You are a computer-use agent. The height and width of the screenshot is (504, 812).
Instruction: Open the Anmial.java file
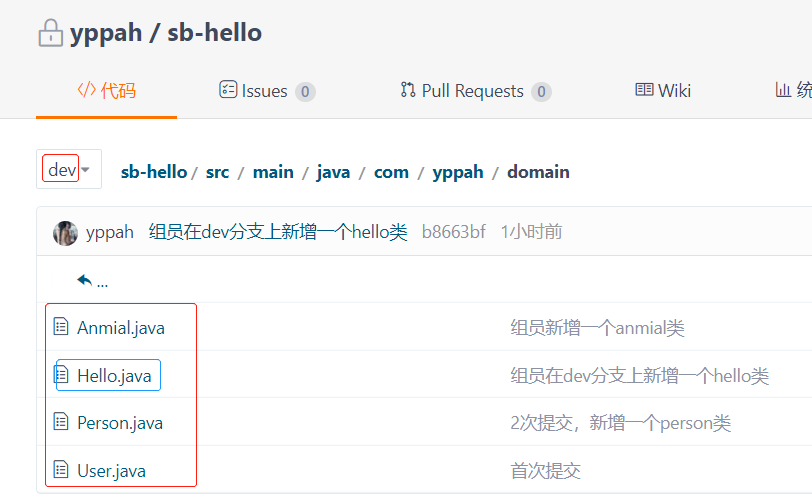pos(121,328)
